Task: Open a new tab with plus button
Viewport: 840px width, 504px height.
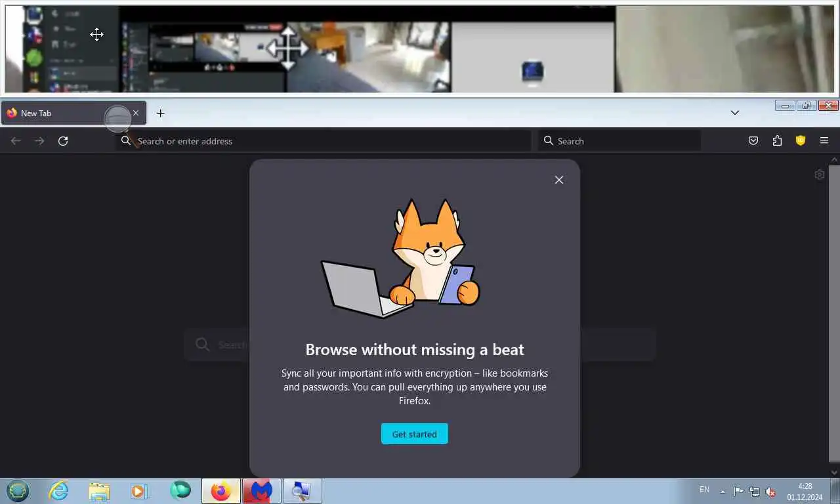Action: (x=160, y=113)
